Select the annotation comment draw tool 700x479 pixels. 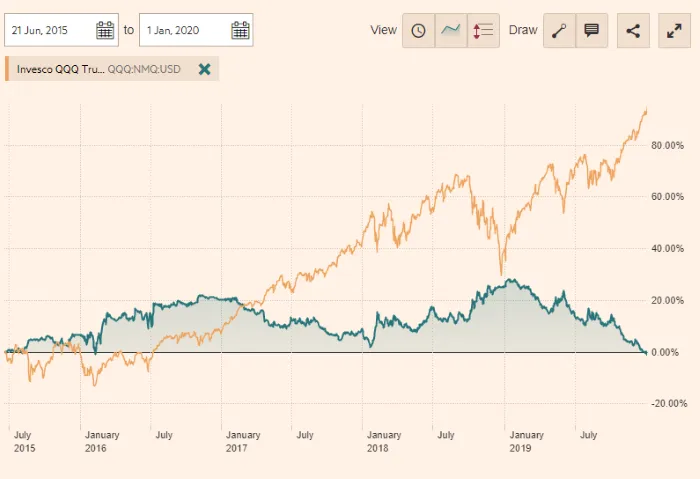tap(591, 30)
